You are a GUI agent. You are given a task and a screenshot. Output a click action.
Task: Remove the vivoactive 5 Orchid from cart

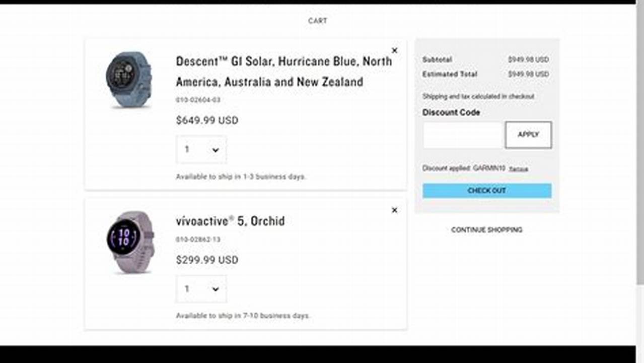[x=394, y=210]
